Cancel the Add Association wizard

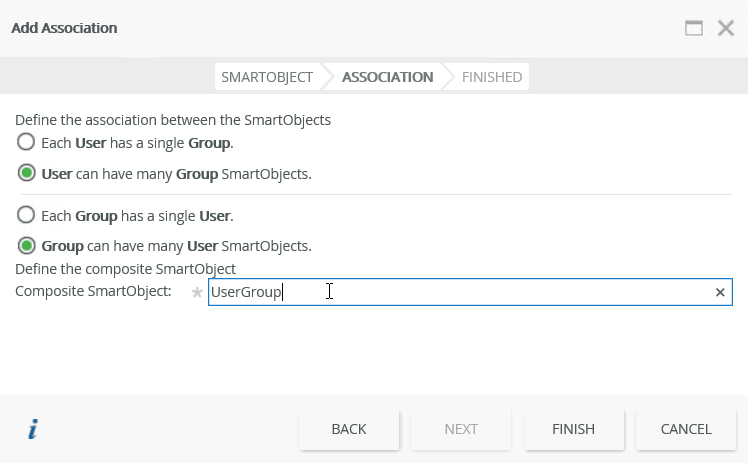click(x=685, y=429)
